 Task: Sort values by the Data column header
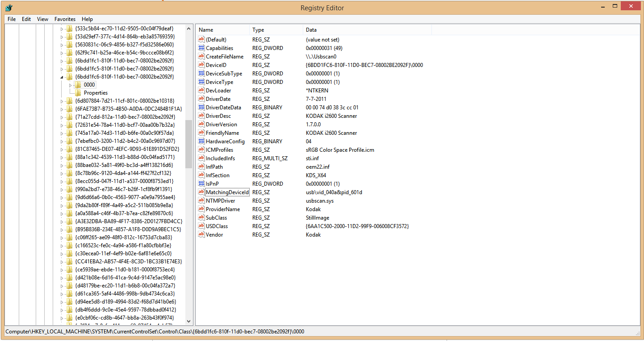367,30
